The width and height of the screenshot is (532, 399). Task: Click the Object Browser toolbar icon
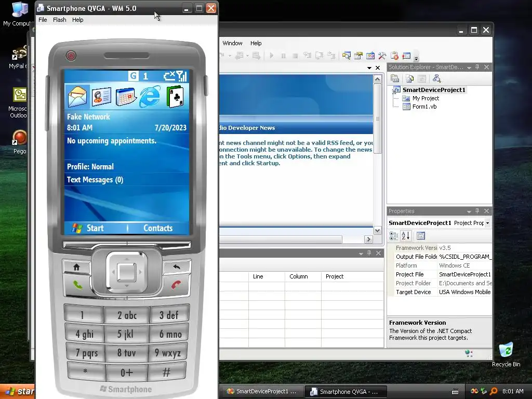point(370,56)
